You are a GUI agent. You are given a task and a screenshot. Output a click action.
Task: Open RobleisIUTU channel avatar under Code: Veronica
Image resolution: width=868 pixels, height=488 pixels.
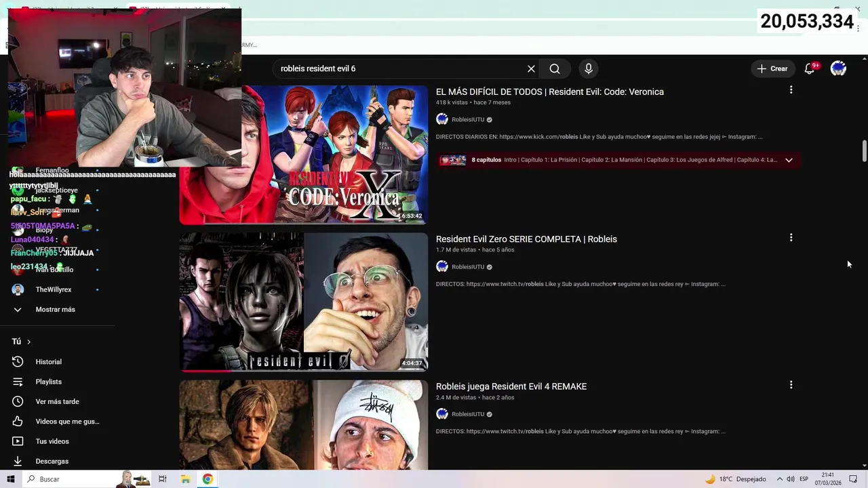pyautogui.click(x=442, y=119)
